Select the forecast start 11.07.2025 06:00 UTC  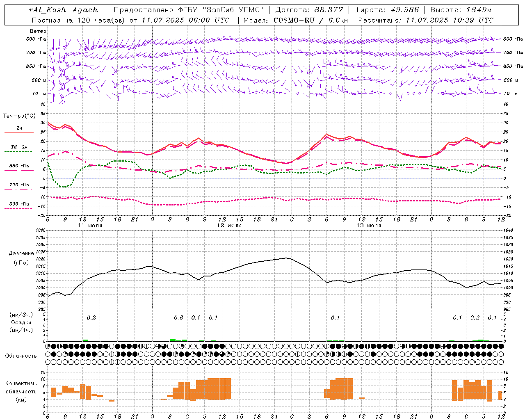pyautogui.click(x=186, y=20)
